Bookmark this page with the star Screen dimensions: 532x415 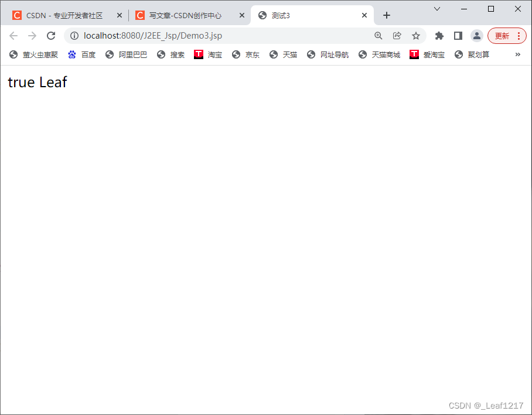tap(416, 36)
